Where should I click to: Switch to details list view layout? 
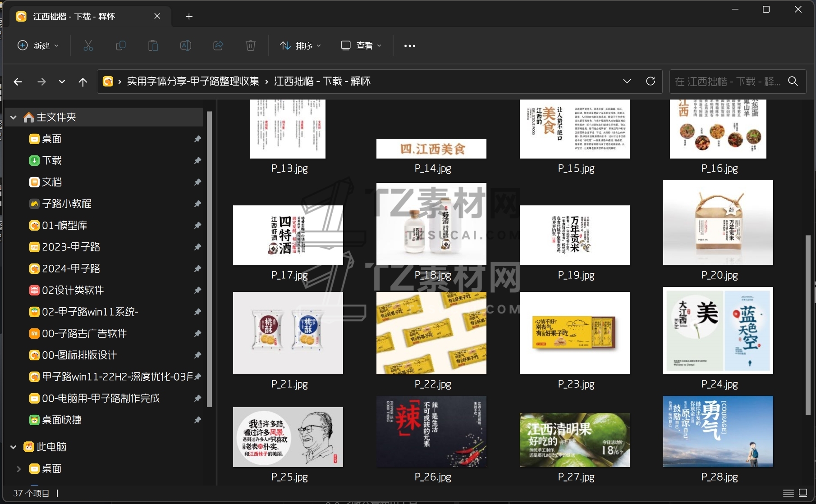pos(788,493)
